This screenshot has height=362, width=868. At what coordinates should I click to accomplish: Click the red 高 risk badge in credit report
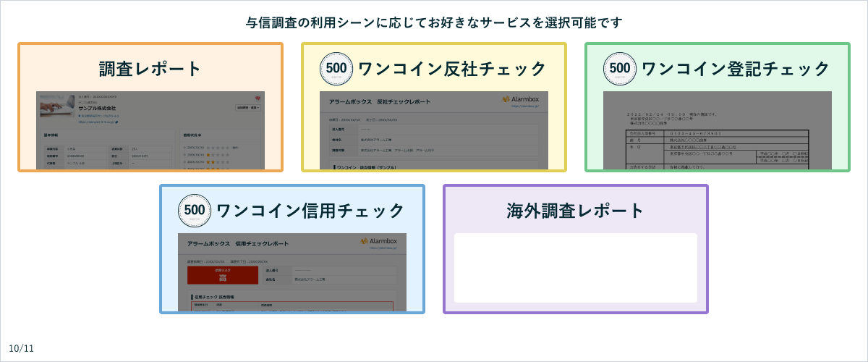point(223,275)
